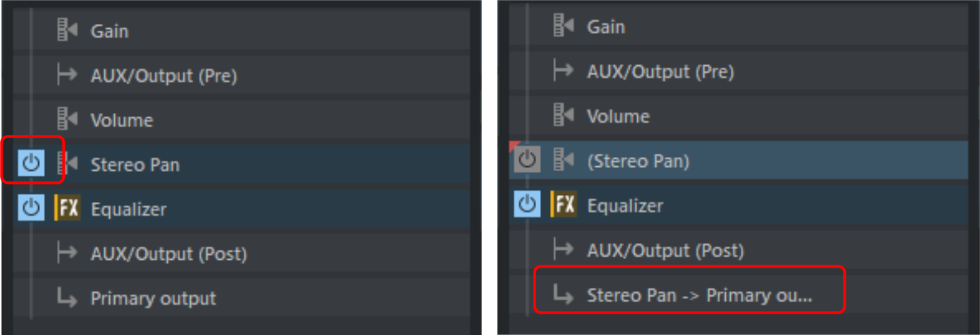Click the Gain fader icon in right panel
This screenshot has height=335, width=980.
(x=563, y=26)
